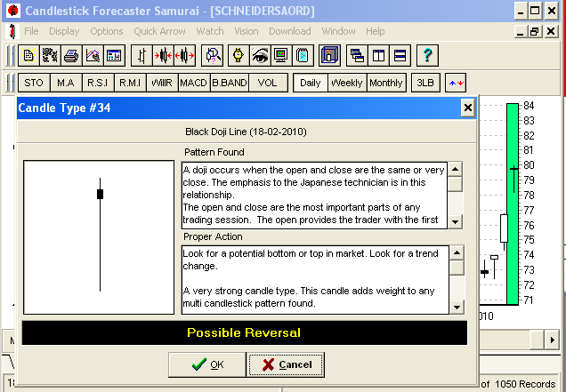The image size is (566, 392).
Task: Select the bar chart style icon
Action: pos(141,55)
